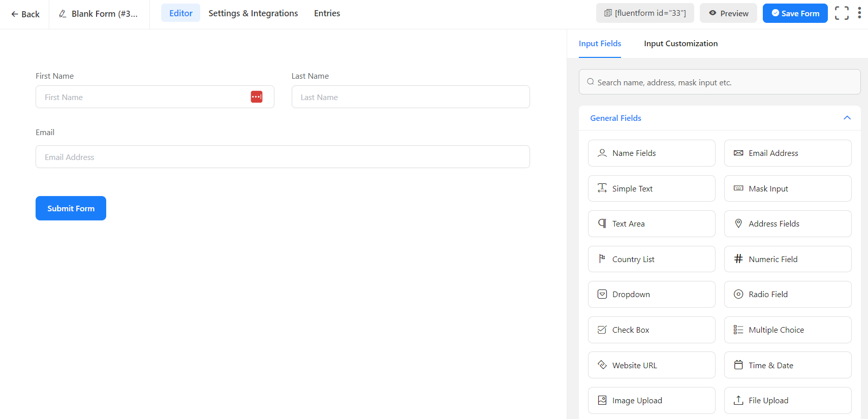Image resolution: width=868 pixels, height=419 pixels.
Task: Collapse the General Fields section chevron
Action: (847, 118)
